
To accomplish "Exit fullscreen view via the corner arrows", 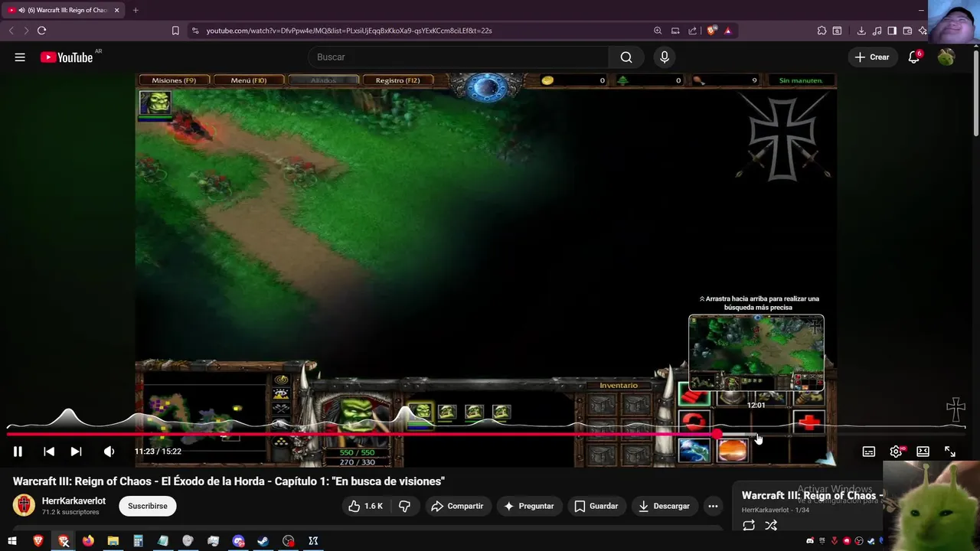I will tap(950, 452).
